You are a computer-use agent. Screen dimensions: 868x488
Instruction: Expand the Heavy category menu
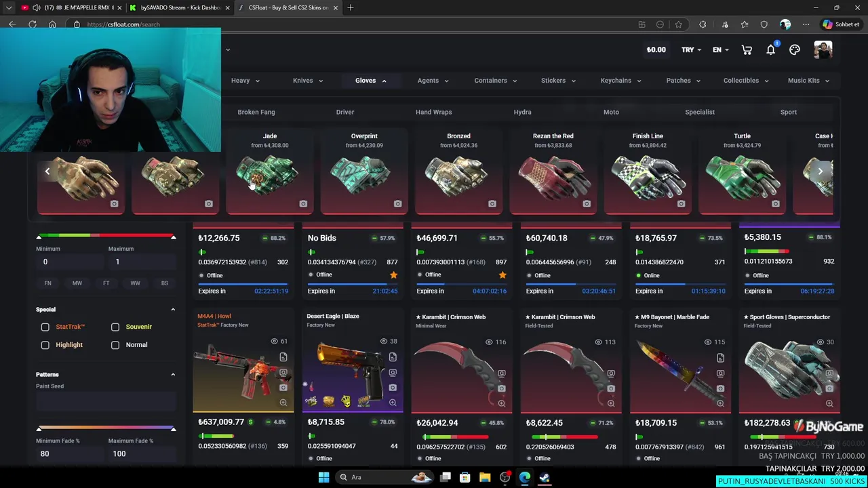(x=245, y=81)
